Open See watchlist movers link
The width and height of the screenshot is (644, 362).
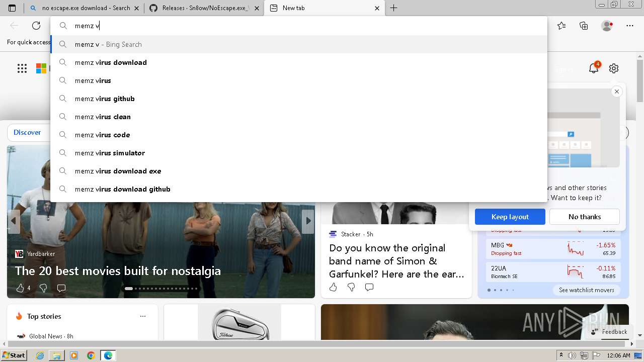pos(586,290)
